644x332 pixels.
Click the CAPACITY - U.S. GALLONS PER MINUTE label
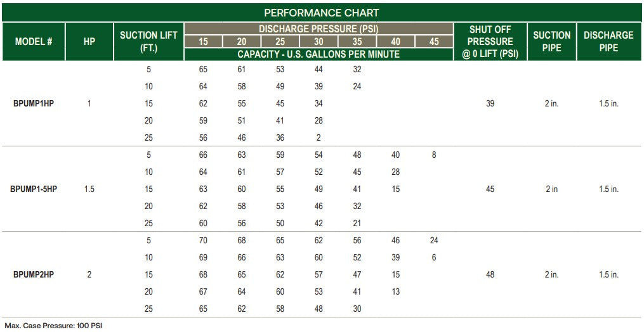pyautogui.click(x=319, y=54)
